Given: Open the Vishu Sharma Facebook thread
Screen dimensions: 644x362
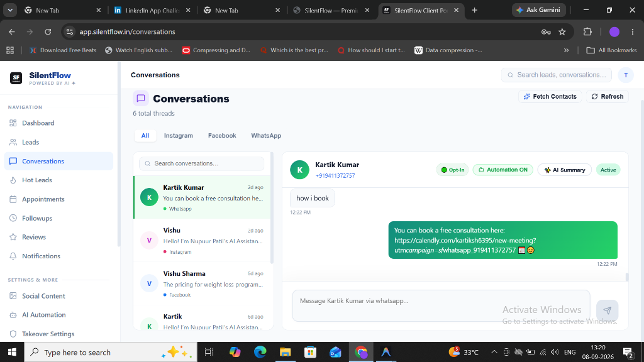Looking at the screenshot, I should (x=202, y=283).
